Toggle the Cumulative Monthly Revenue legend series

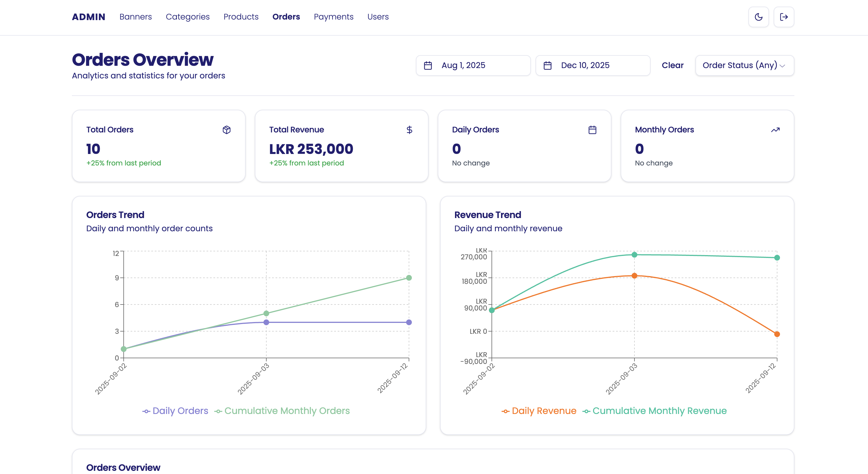tap(659, 411)
